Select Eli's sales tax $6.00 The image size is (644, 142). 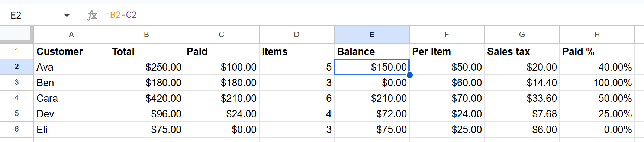(x=522, y=129)
